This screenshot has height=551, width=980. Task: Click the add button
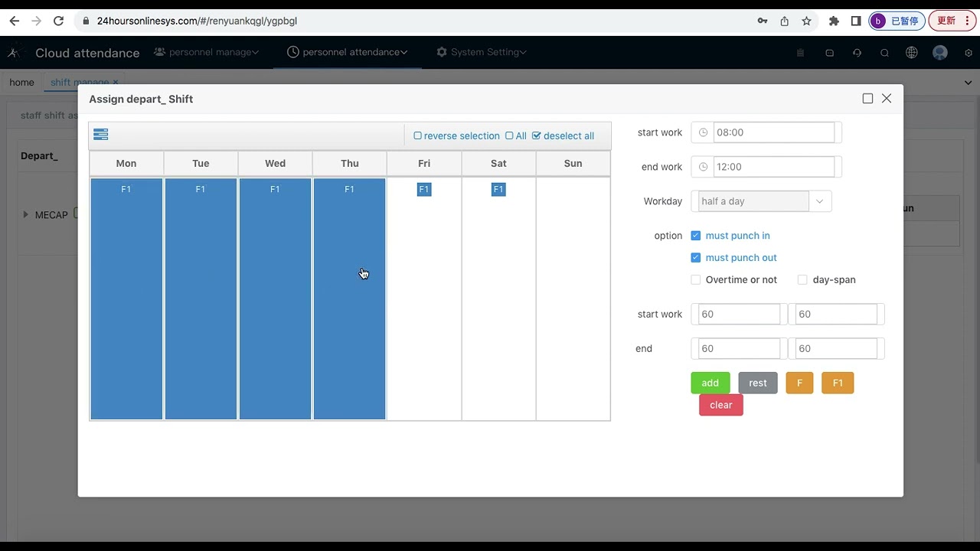(x=710, y=383)
